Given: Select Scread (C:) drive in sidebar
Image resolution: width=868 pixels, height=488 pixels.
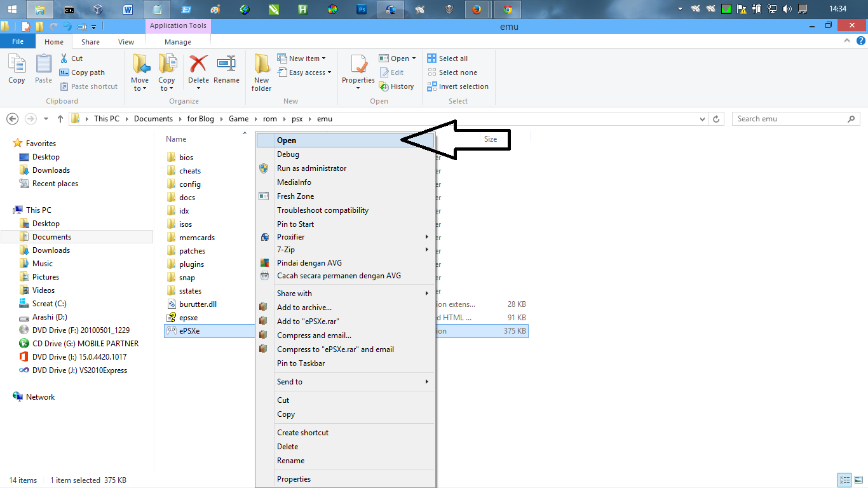Looking at the screenshot, I should pos(49,304).
